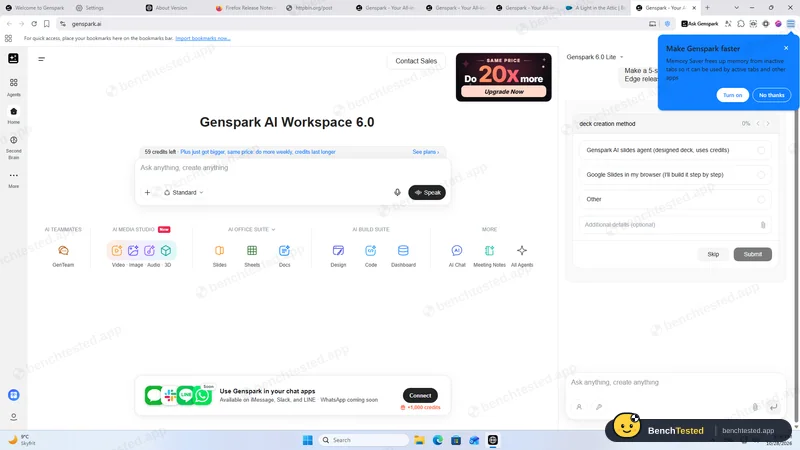Screen dimensions: 800x450
Task: Turn on Memory Saver
Action: [x=732, y=95]
